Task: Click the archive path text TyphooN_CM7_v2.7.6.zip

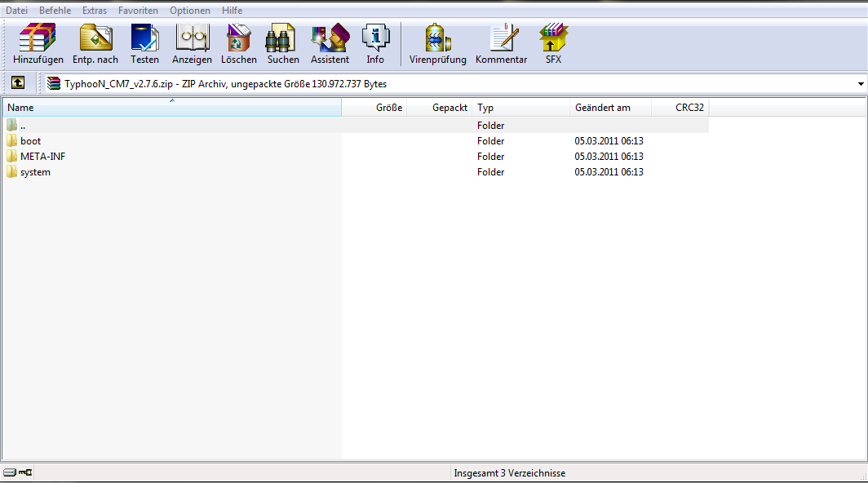Action: [x=118, y=84]
